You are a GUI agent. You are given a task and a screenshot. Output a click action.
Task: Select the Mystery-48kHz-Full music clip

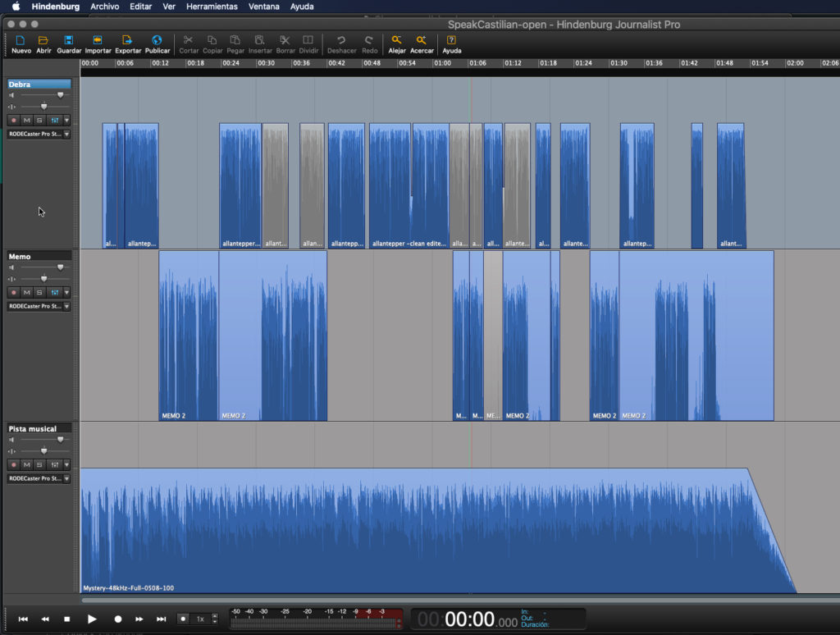(438, 531)
